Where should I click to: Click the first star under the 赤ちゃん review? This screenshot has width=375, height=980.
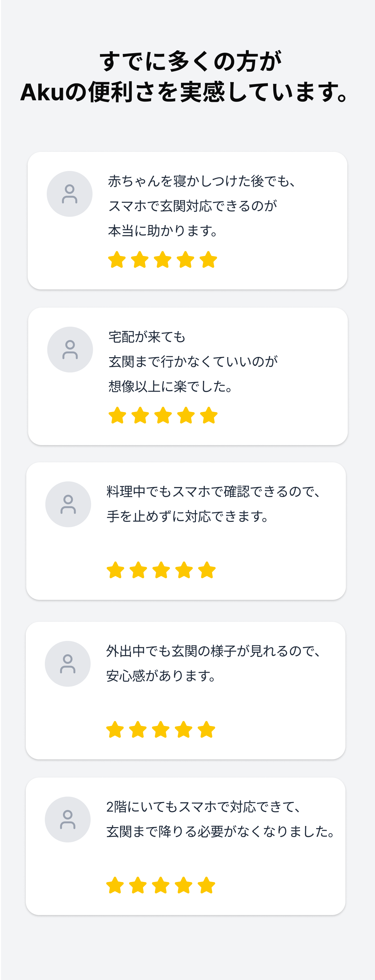point(117,260)
